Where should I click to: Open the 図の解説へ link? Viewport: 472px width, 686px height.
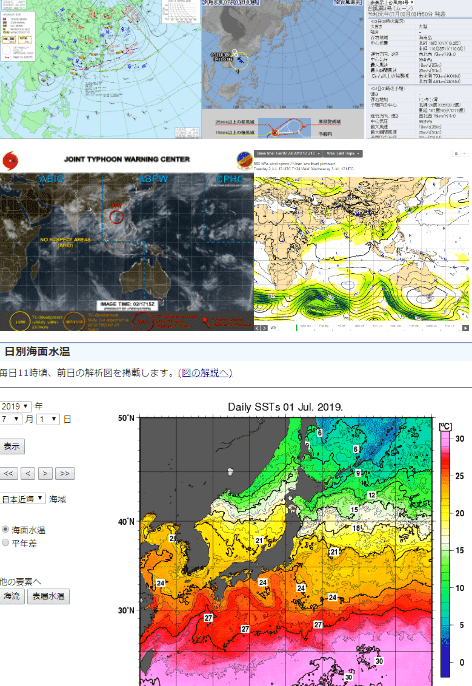[x=205, y=373]
